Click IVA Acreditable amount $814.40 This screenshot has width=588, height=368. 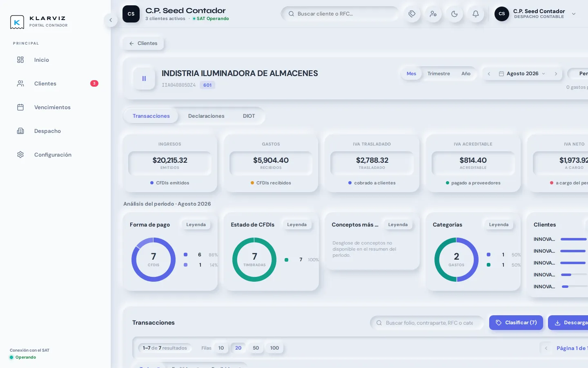pos(473,160)
